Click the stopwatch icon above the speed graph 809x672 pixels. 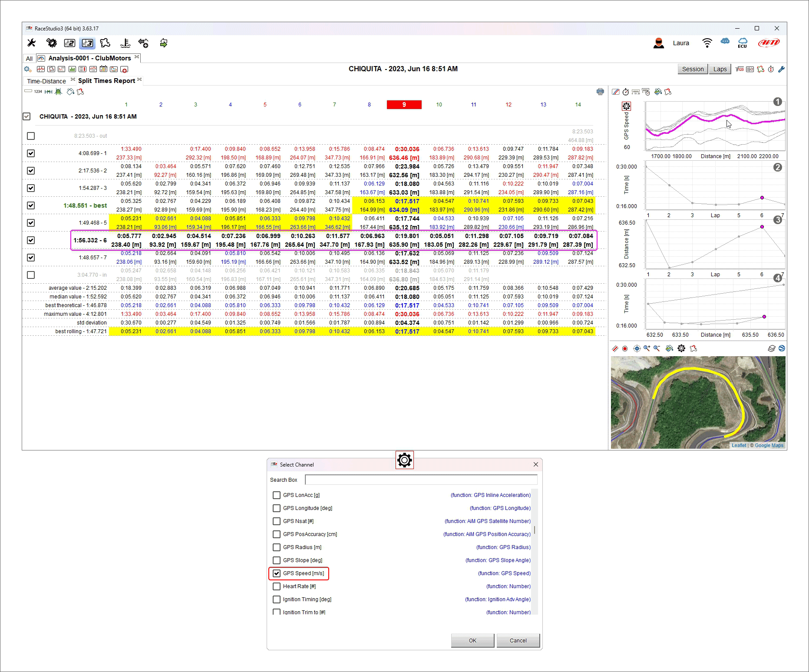(625, 92)
